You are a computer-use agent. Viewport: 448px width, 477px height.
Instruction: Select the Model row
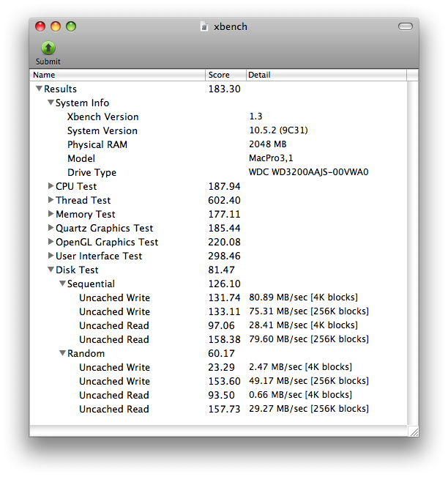click(218, 158)
